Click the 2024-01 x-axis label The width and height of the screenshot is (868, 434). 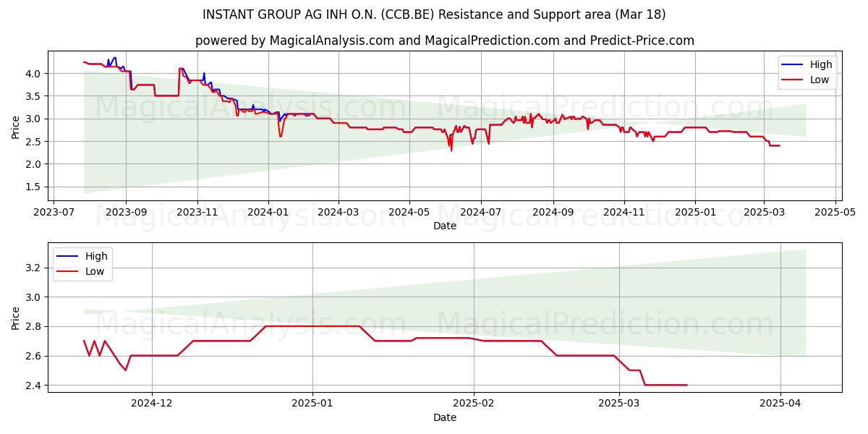tap(268, 213)
